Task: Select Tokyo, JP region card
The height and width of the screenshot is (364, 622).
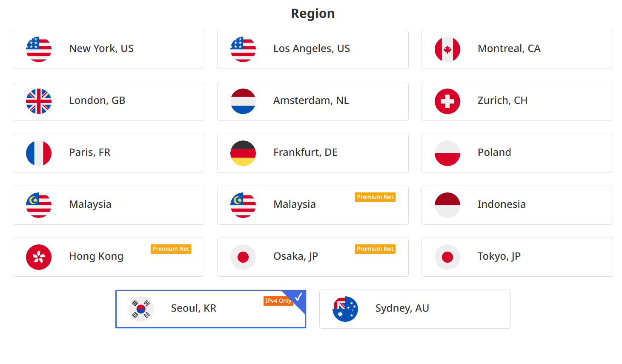Action: tap(517, 257)
